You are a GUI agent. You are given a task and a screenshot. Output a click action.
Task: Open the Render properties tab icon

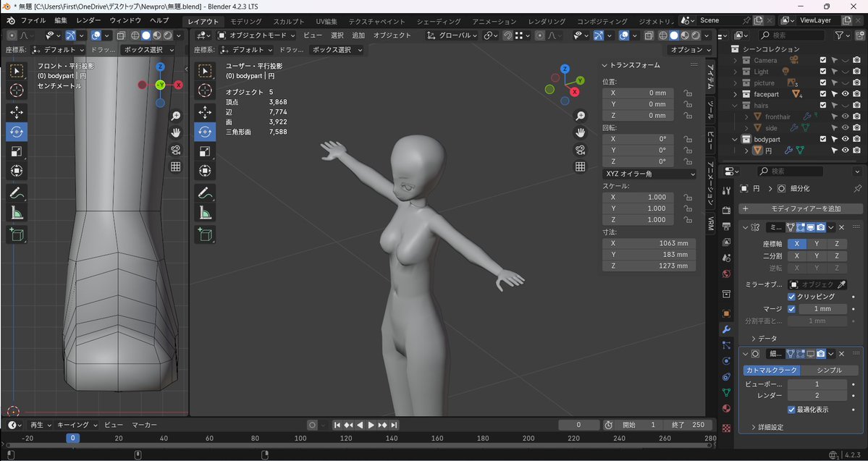(727, 211)
